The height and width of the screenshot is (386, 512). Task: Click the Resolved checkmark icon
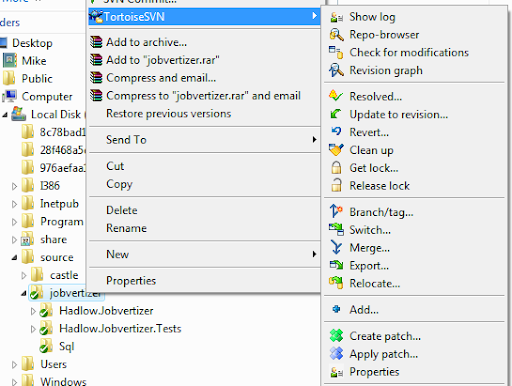click(336, 96)
